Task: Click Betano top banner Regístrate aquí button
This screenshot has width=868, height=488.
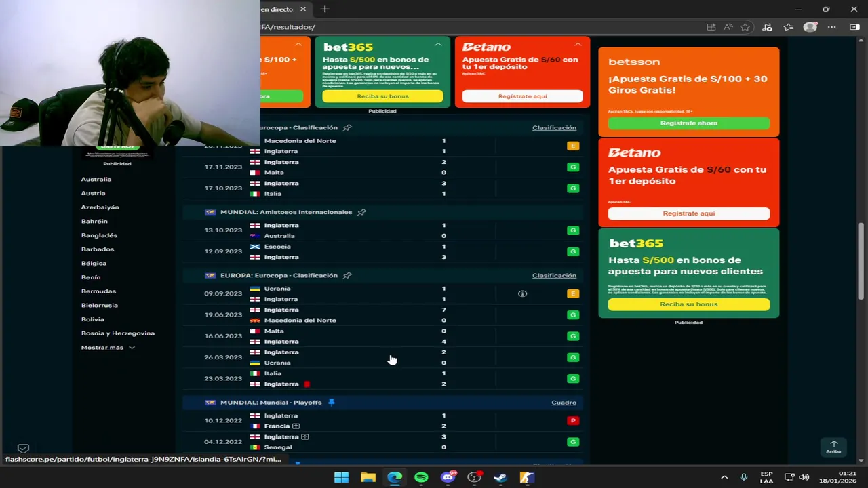Action: (x=522, y=96)
